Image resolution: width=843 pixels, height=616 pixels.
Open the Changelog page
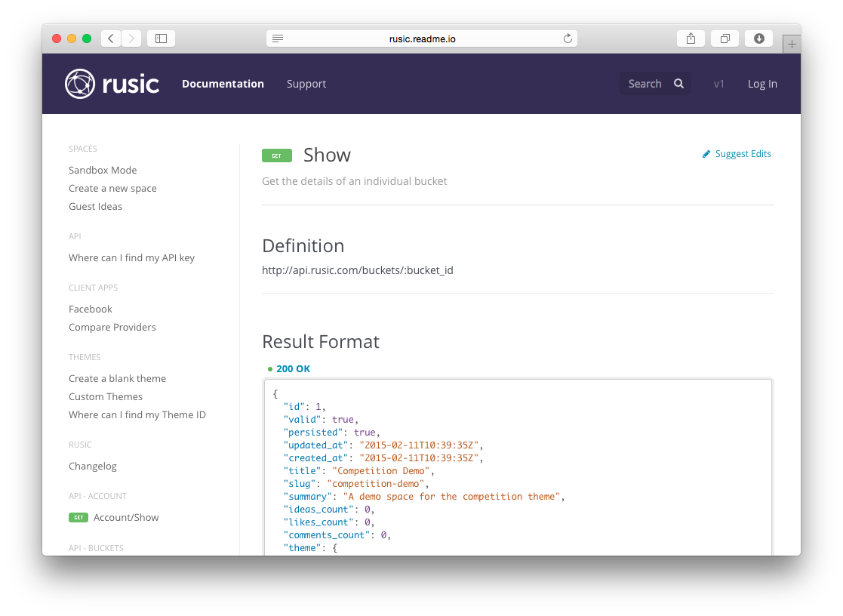tap(93, 466)
